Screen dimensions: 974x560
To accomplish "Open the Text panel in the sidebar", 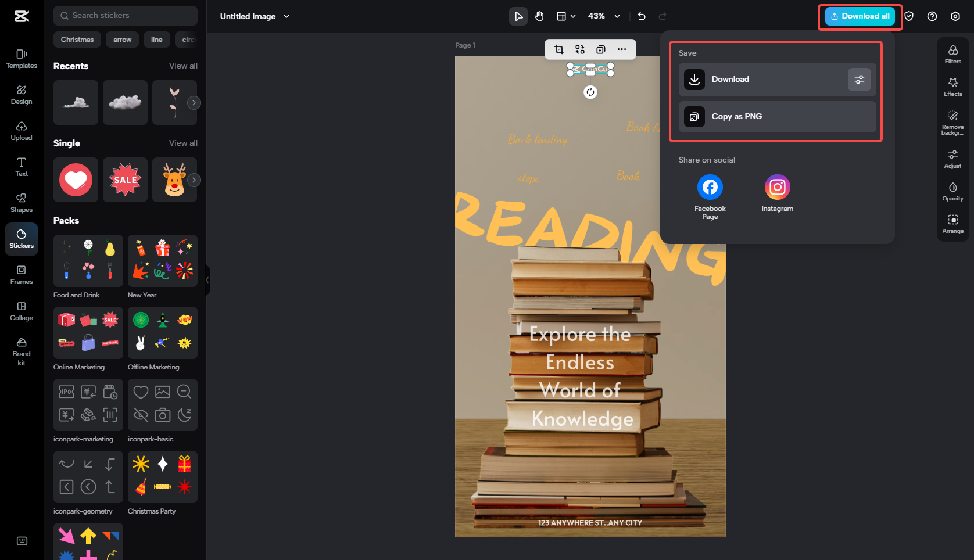I will (x=22, y=167).
